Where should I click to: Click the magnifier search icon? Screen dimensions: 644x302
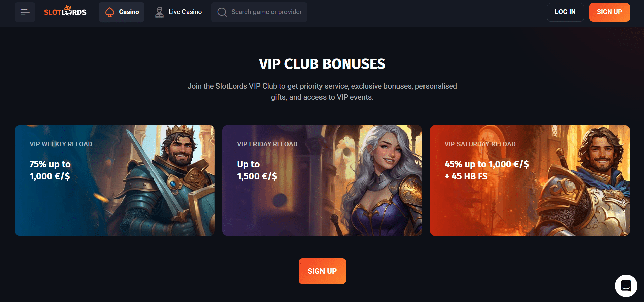pos(222,12)
